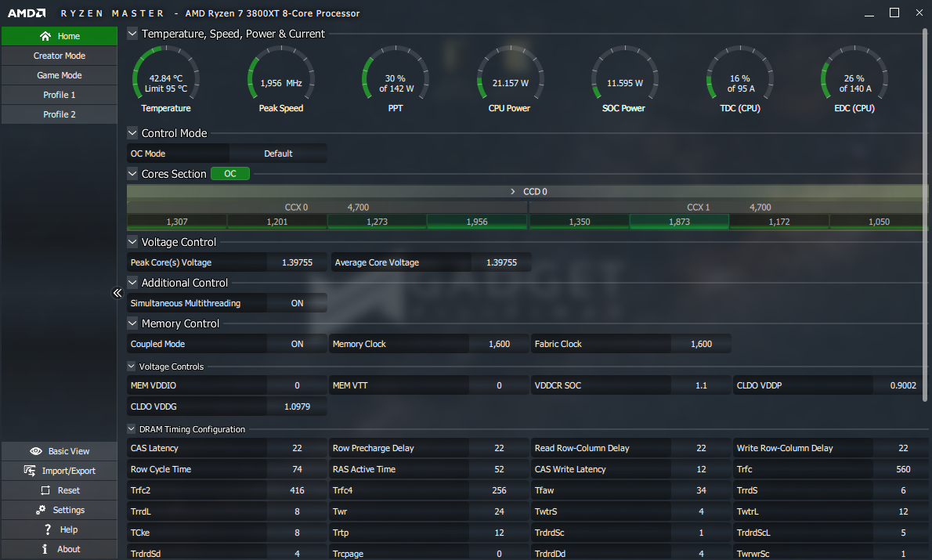
Task: Open Help
Action: click(60, 529)
